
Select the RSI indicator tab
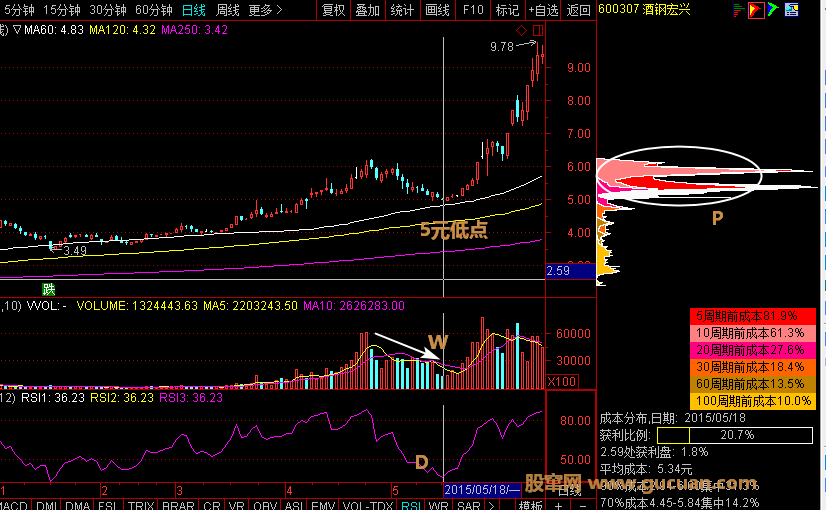pos(411,505)
